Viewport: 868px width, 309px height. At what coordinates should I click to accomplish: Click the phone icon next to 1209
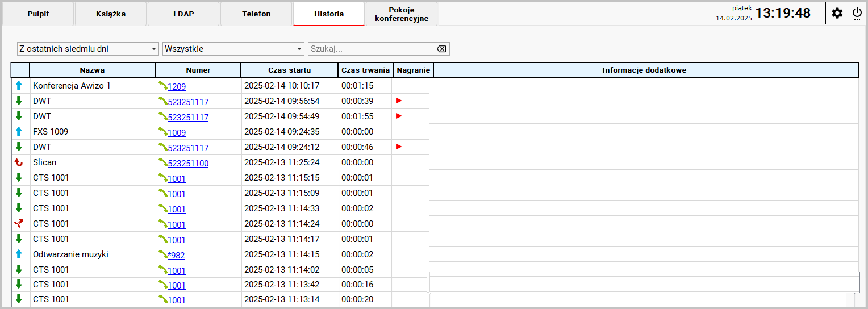162,86
